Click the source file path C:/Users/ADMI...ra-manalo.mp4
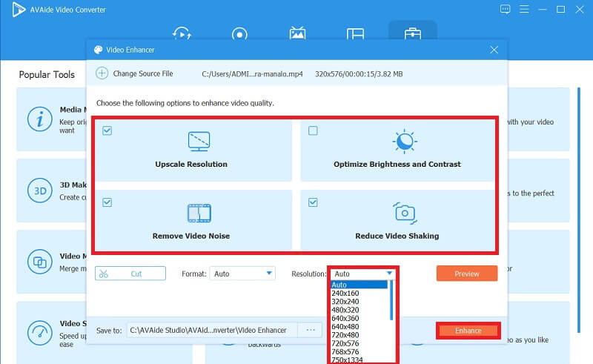The width and height of the screenshot is (593, 364). [x=252, y=74]
